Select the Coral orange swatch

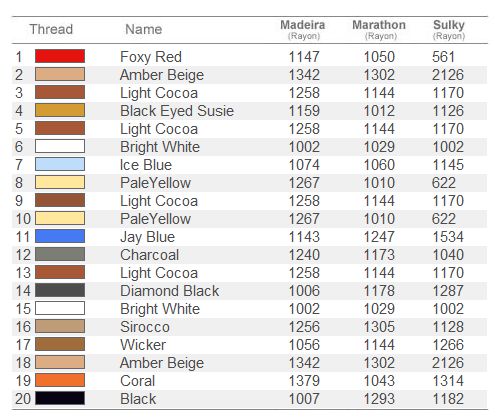60,380
